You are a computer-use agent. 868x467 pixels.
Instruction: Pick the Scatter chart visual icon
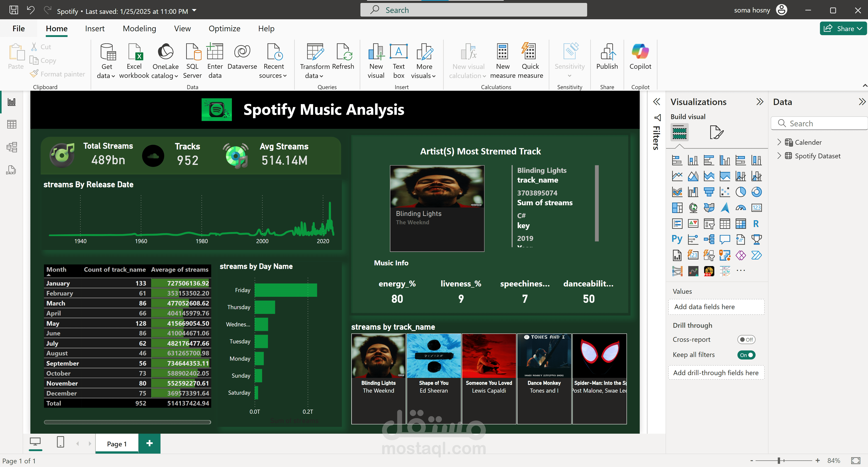725,192
